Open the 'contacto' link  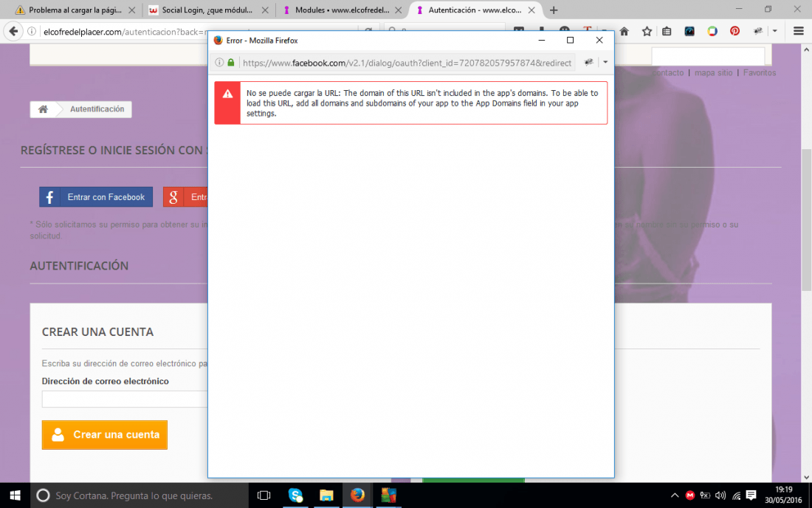click(x=668, y=73)
